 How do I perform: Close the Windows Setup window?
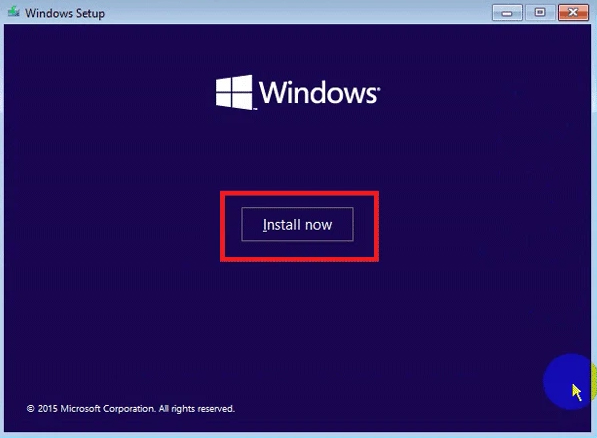573,13
